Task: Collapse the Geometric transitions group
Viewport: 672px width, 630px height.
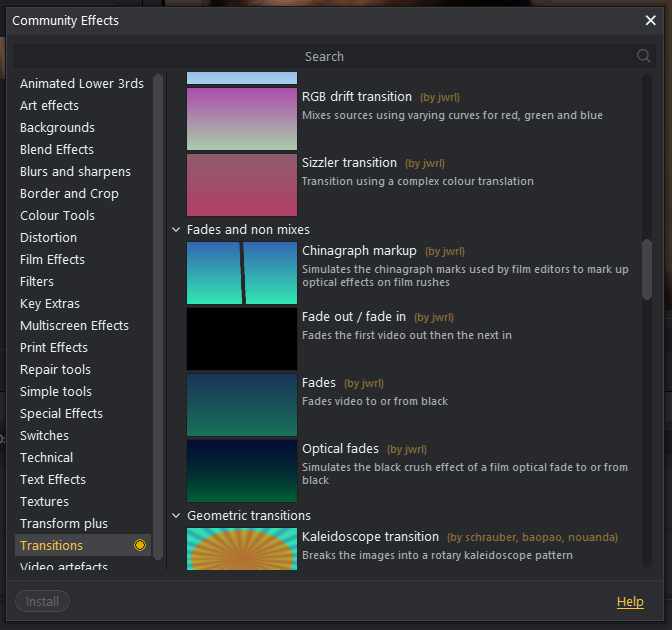Action: point(176,515)
